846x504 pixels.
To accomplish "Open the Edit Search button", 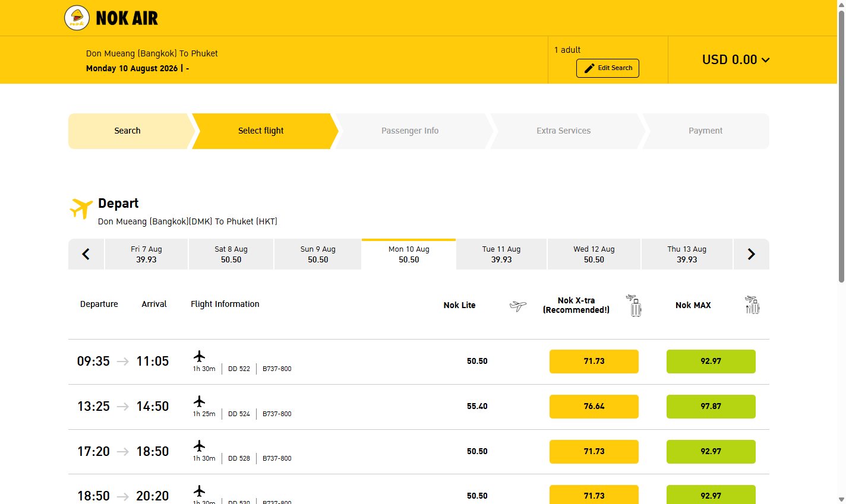I will [x=608, y=68].
